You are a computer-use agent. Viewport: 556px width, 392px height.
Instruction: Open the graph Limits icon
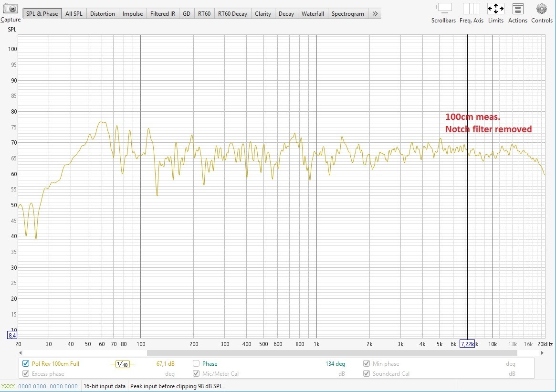(496, 9)
